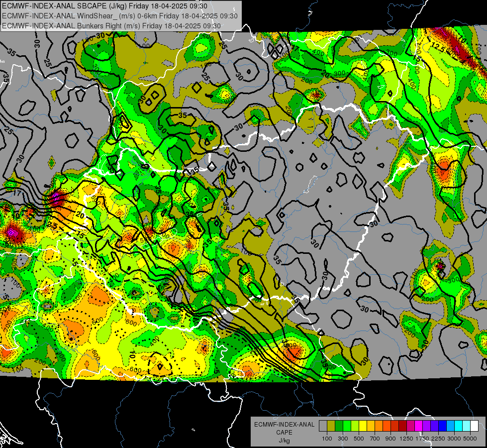Click the legend value 500
The image size is (487, 448).
click(x=359, y=439)
